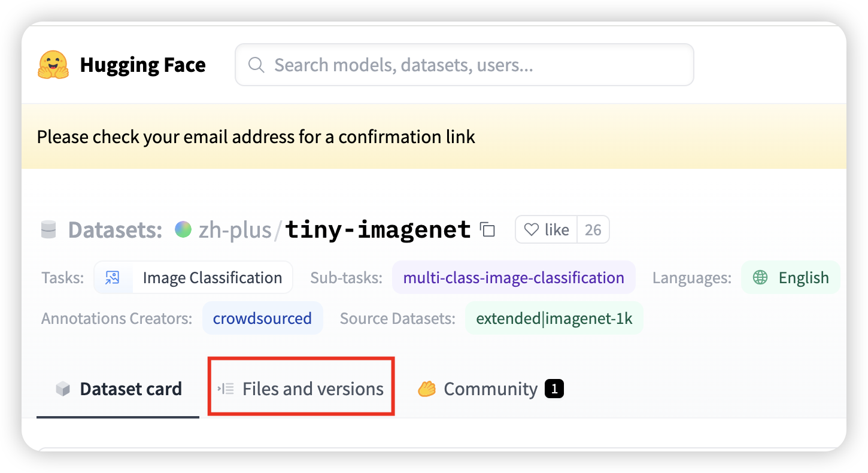868x473 pixels.
Task: Select the Dataset card tab
Action: click(118, 388)
